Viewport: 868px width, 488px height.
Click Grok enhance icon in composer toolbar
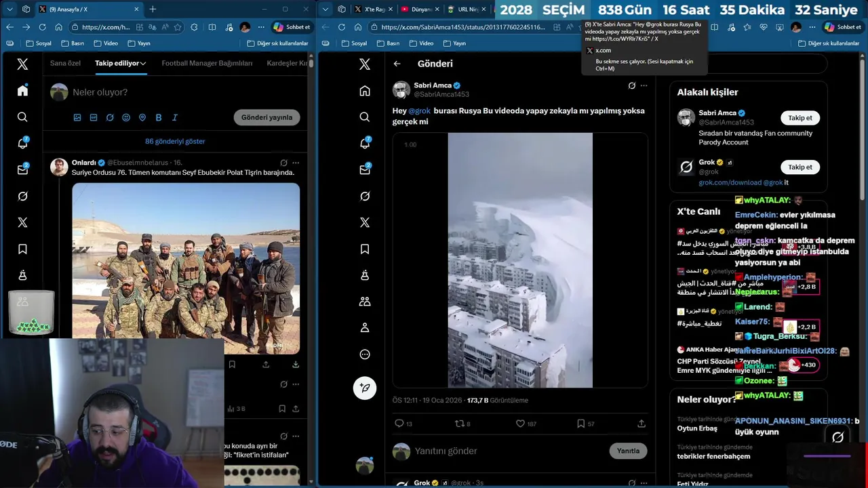click(110, 117)
